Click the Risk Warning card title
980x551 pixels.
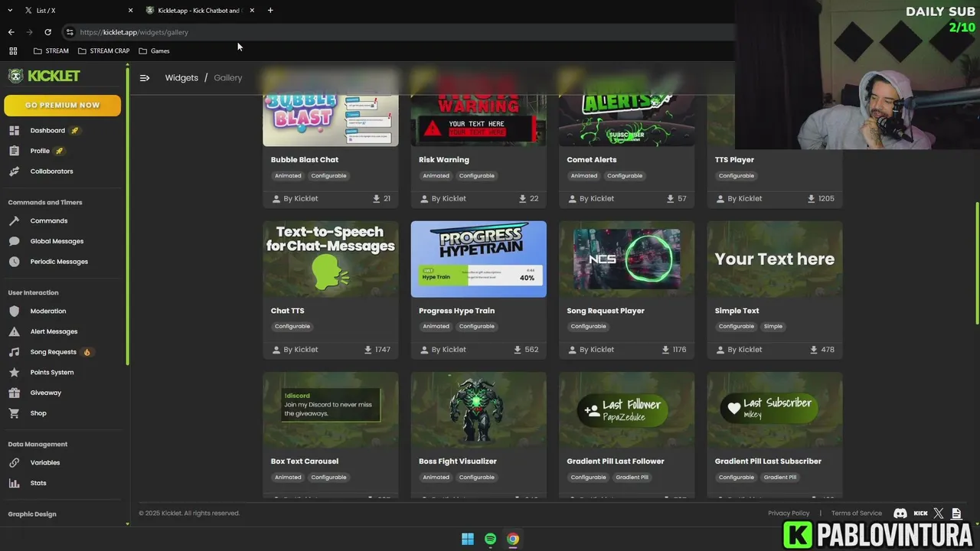coord(444,160)
